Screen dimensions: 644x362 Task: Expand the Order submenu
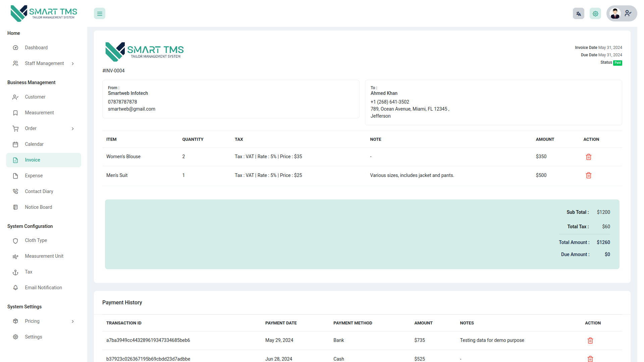point(73,128)
